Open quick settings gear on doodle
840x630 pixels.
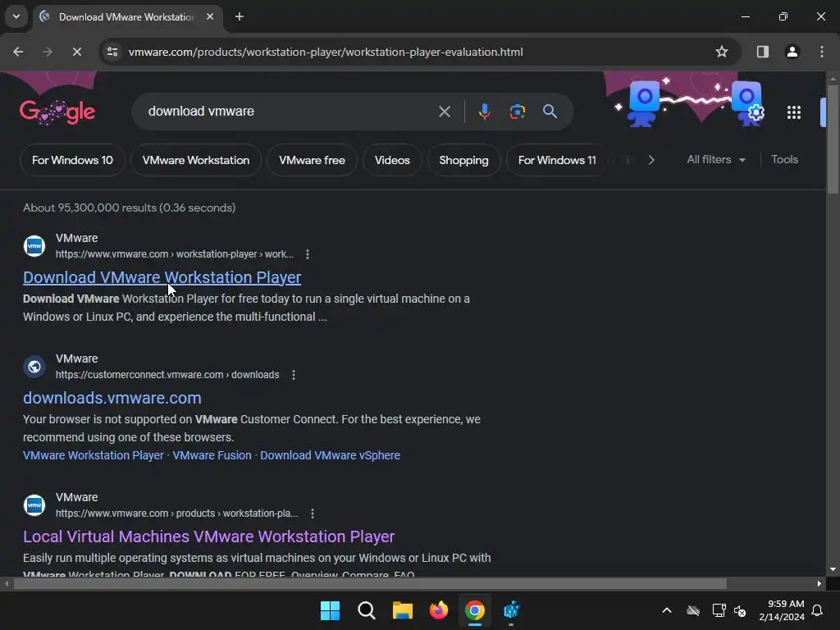(x=756, y=113)
